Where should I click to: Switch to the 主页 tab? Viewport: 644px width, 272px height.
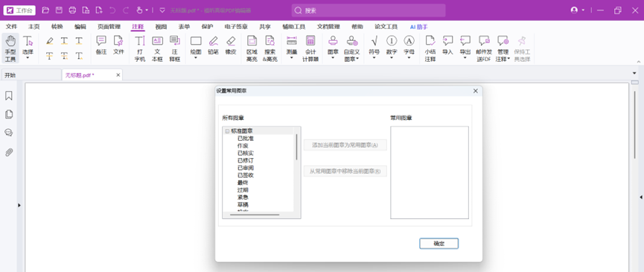34,27
